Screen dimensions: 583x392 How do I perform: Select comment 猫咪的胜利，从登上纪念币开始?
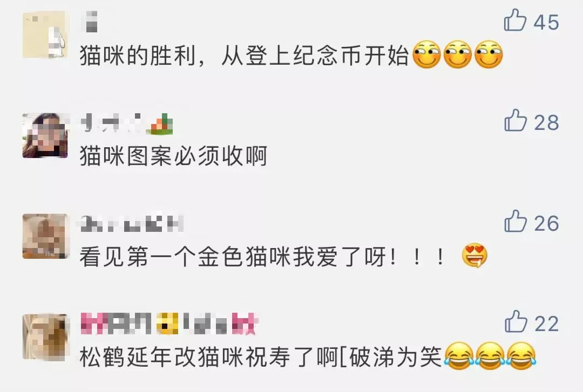[291, 56]
